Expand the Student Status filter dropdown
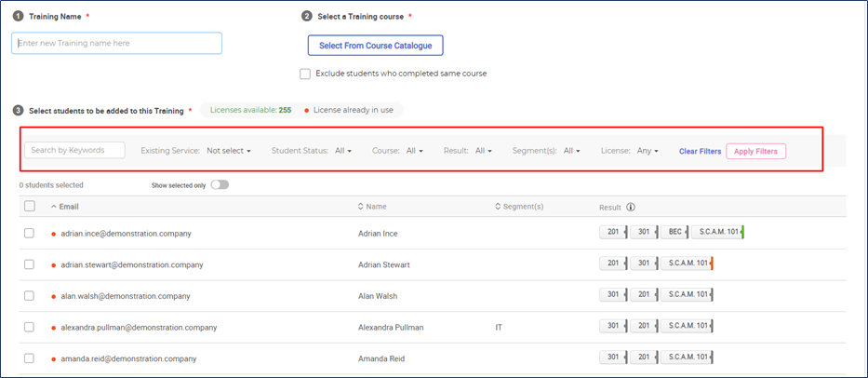 [343, 151]
